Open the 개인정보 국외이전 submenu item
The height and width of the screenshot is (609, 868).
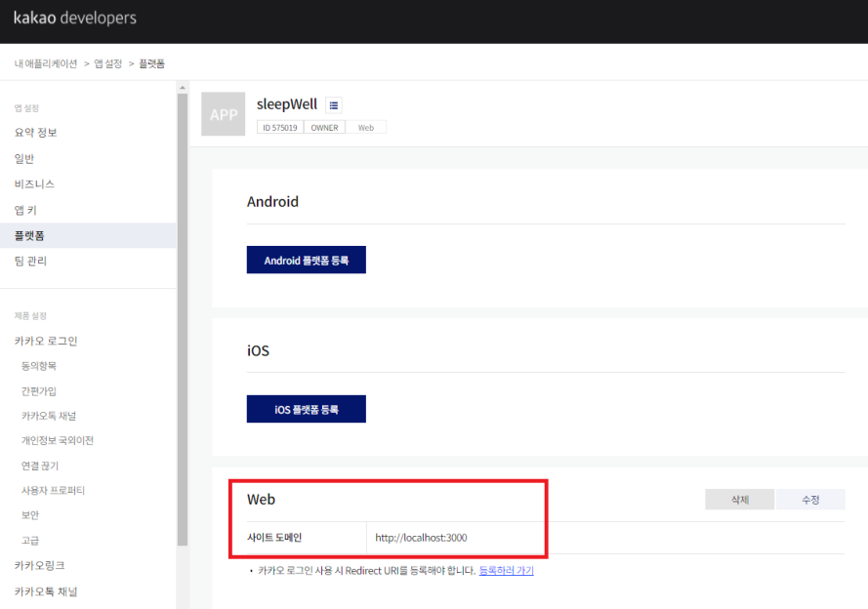coord(58,440)
